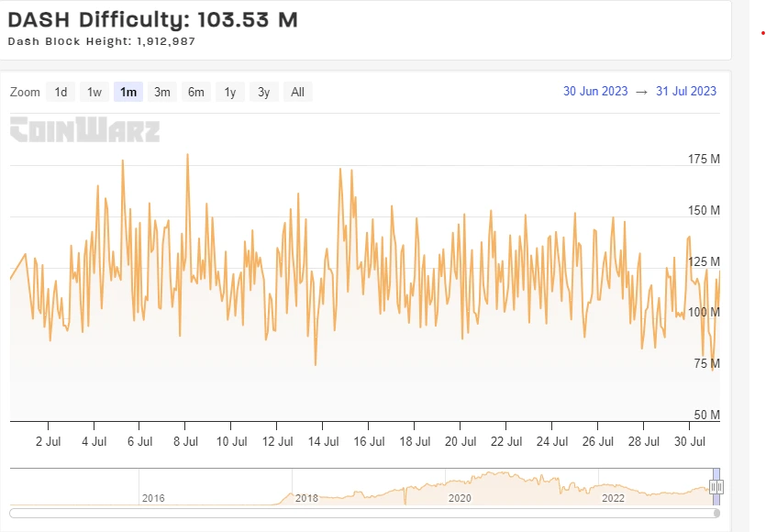
Task: Click the 4 Jul axis label
Action: (94, 441)
